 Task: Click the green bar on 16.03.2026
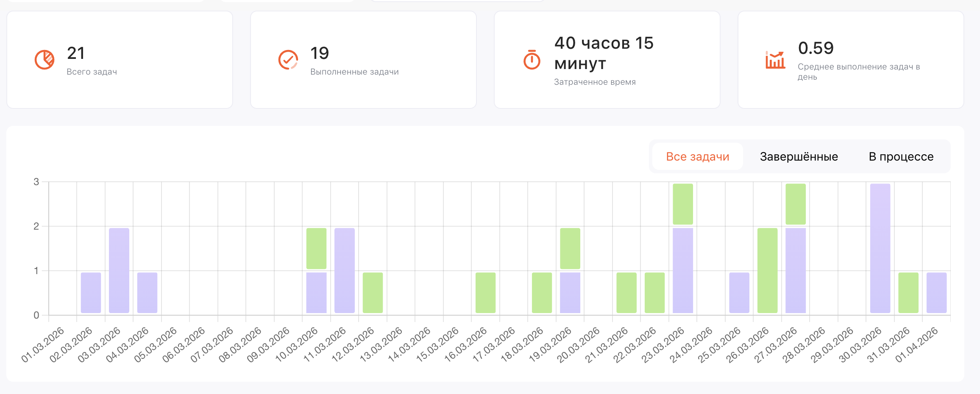485,292
